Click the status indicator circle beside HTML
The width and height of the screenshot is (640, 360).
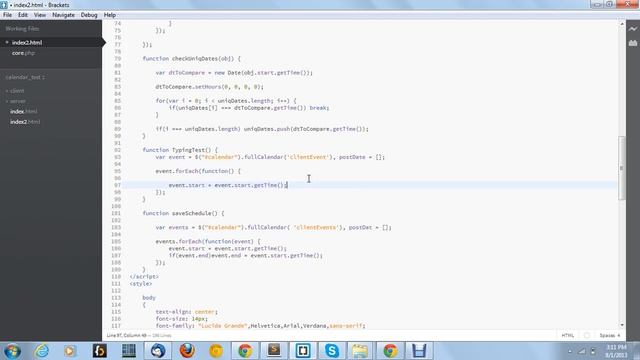point(587,336)
